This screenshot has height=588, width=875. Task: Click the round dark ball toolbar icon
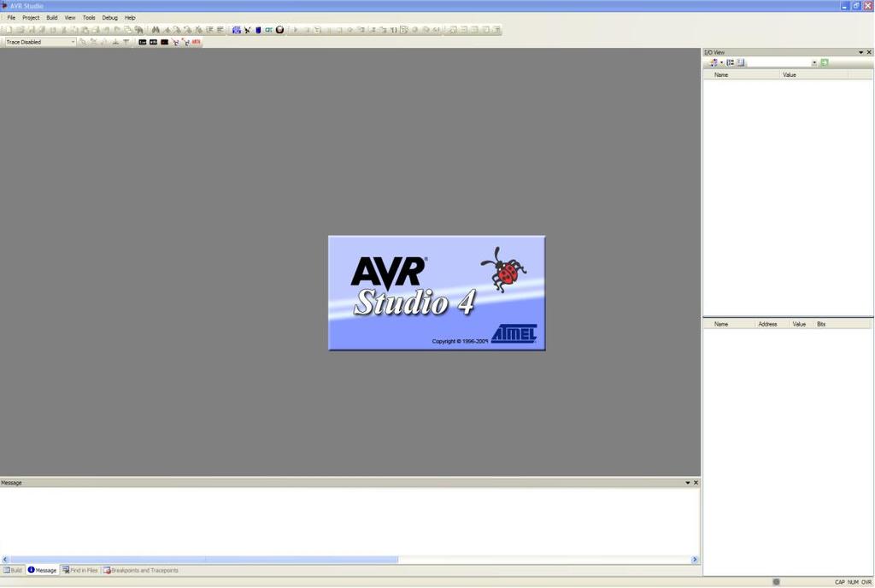(x=279, y=30)
